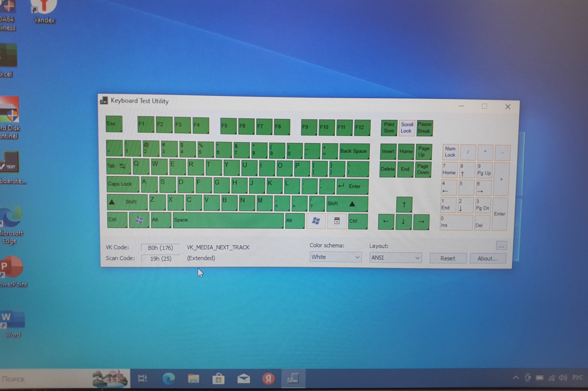Click the context menu key icon
The height and width of the screenshot is (391, 588).
pyautogui.click(x=336, y=221)
